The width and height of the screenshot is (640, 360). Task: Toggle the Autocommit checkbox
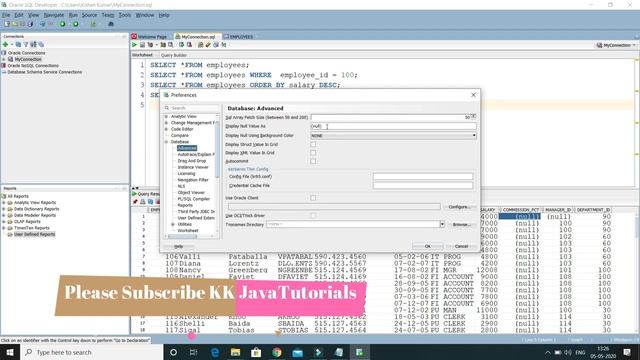click(x=313, y=161)
